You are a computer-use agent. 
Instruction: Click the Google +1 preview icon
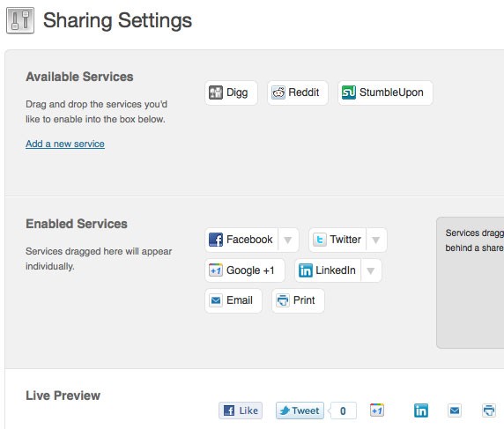coord(377,411)
